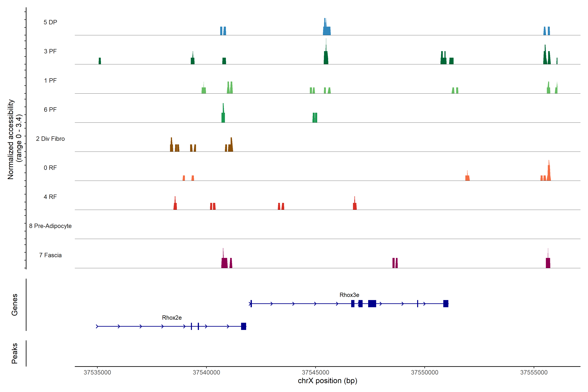Click the 5 DP track label
Image resolution: width=588 pixels, height=392 pixels.
[x=50, y=22]
